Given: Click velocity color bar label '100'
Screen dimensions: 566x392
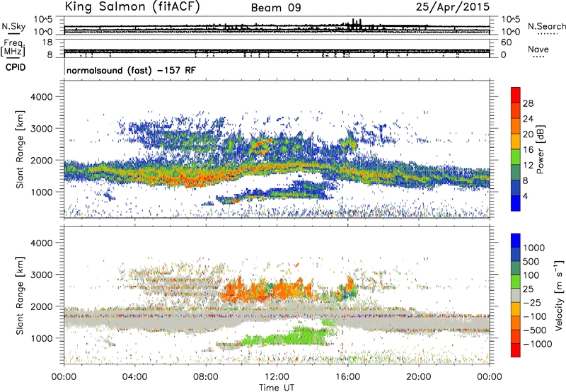Looking at the screenshot, I should tap(531, 275).
